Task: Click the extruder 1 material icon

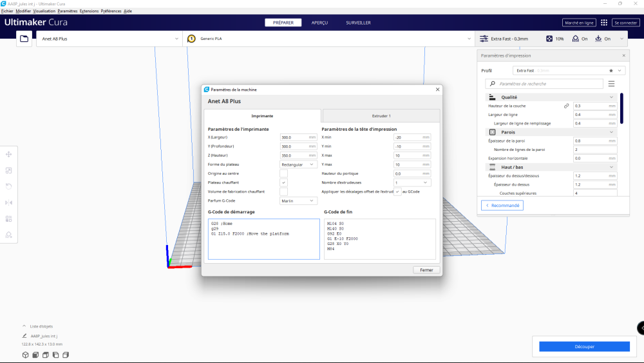Action: [x=191, y=39]
